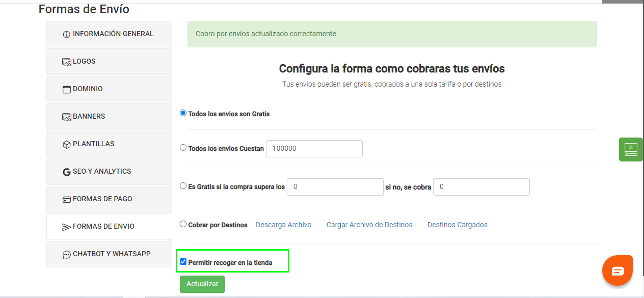Click the shipping cost field showing 100000

point(314,148)
